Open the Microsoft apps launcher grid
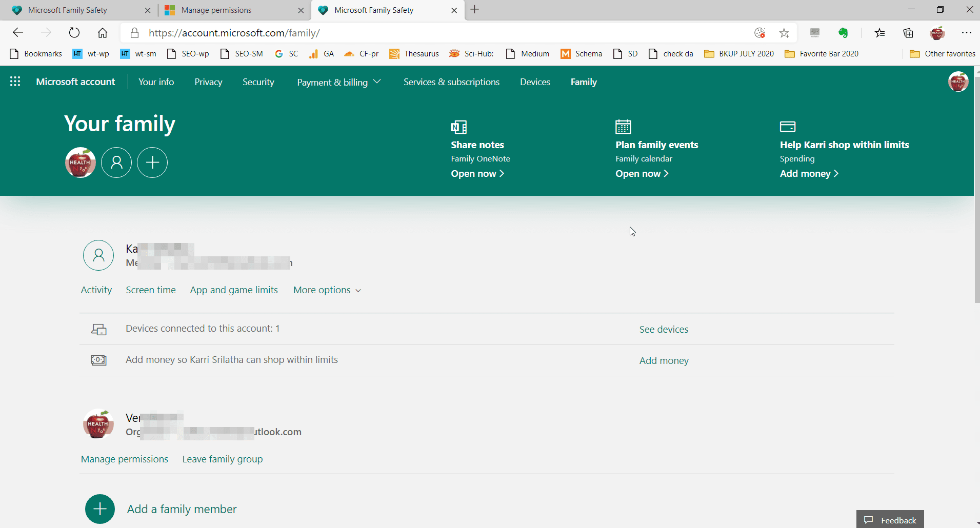This screenshot has width=980, height=528. [15, 82]
